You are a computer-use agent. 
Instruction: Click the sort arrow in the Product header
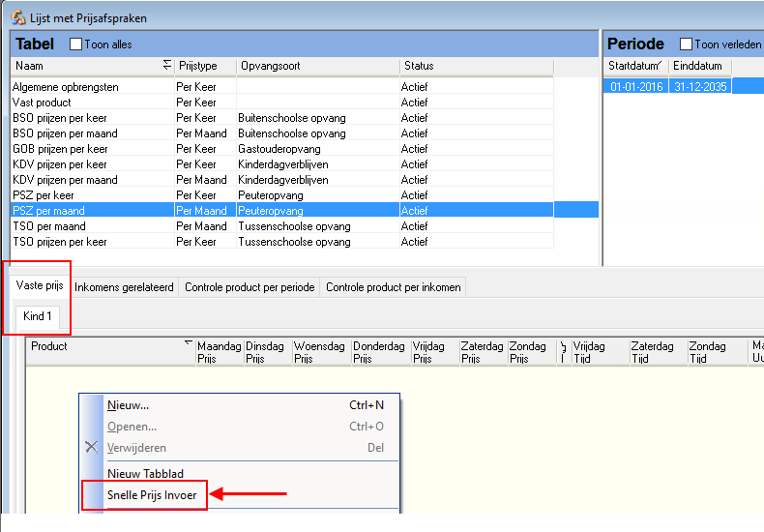pyautogui.click(x=188, y=344)
